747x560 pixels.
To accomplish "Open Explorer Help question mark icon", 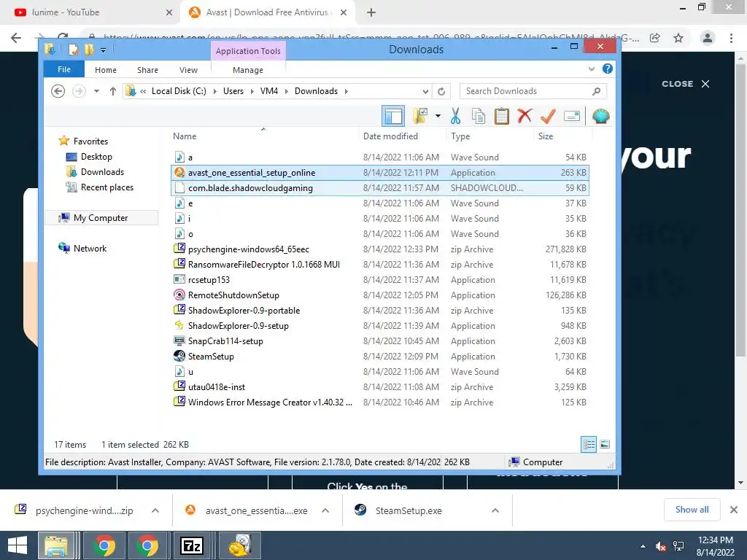I will click(608, 69).
